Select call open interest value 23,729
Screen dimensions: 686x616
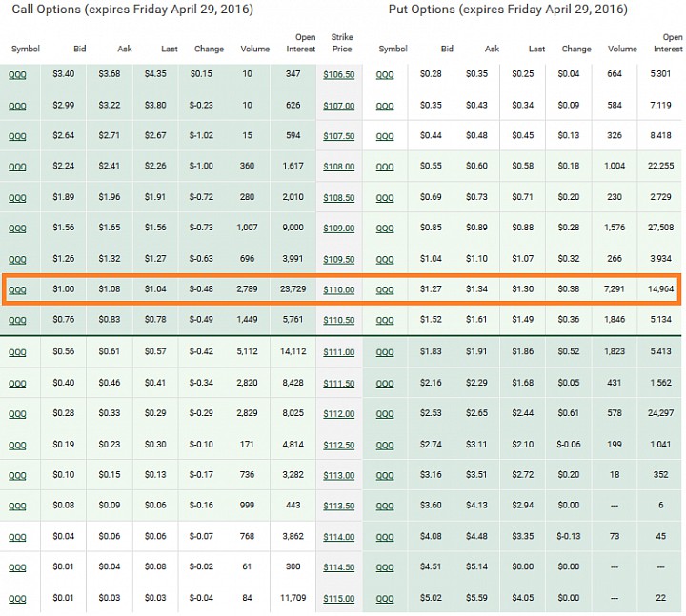[293, 289]
